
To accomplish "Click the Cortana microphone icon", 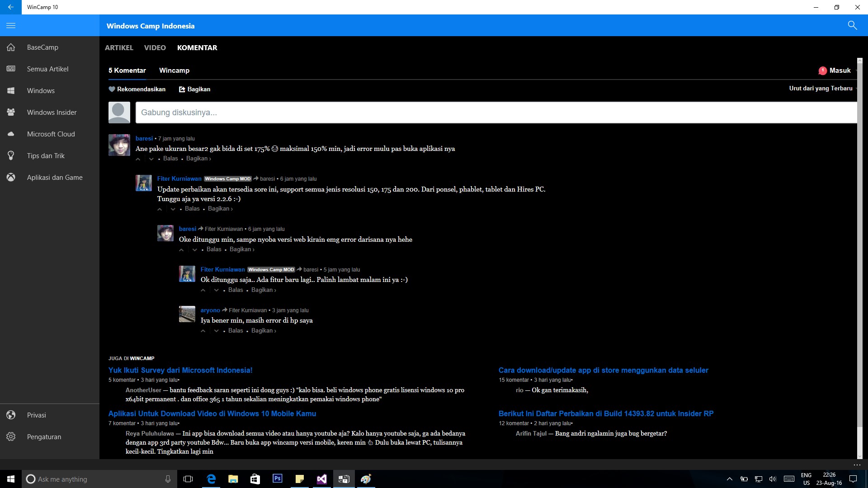I will click(168, 479).
